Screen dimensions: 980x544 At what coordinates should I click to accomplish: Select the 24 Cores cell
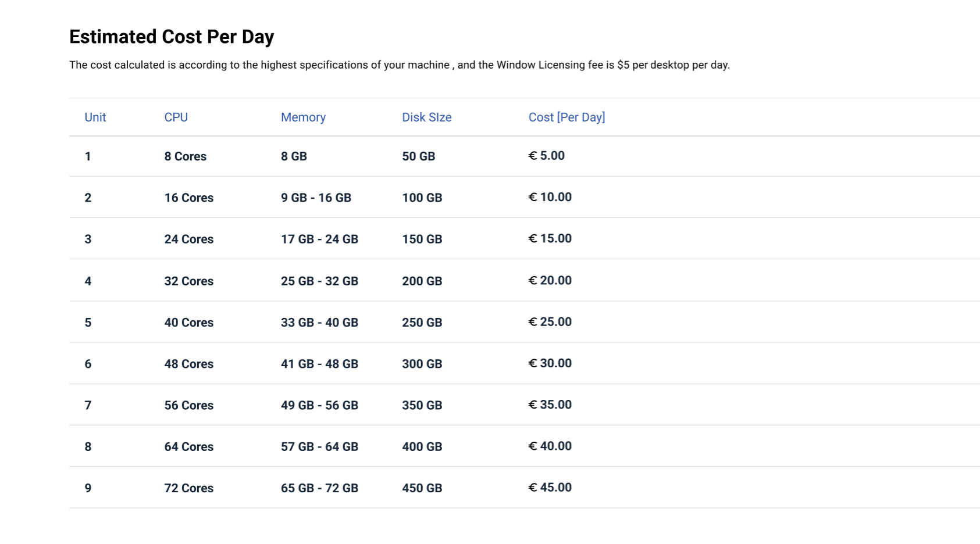pos(189,239)
